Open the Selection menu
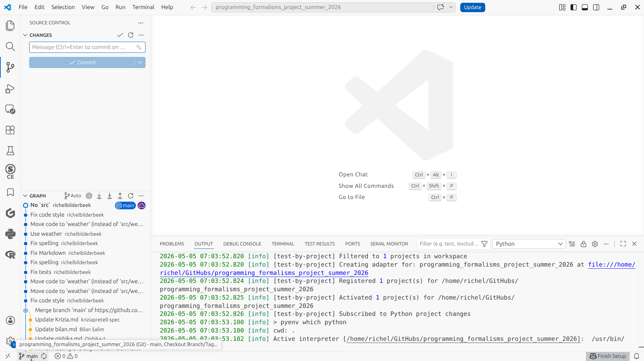The height and width of the screenshot is (361, 644). pos(63,7)
